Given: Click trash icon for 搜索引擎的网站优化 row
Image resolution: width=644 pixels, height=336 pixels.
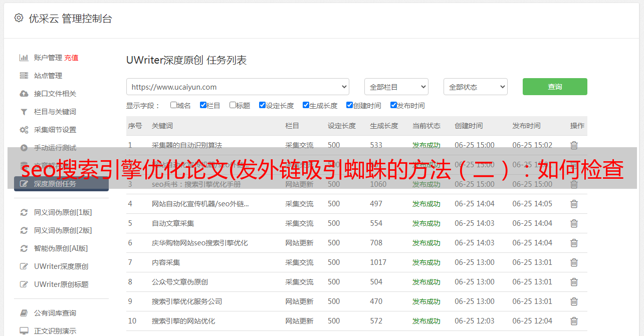Looking at the screenshot, I should point(574,321).
